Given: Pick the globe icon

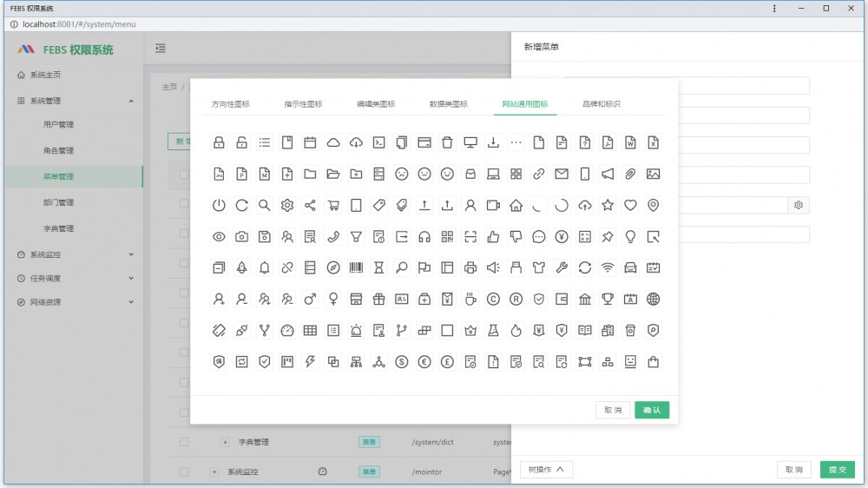Looking at the screenshot, I should 654,299.
